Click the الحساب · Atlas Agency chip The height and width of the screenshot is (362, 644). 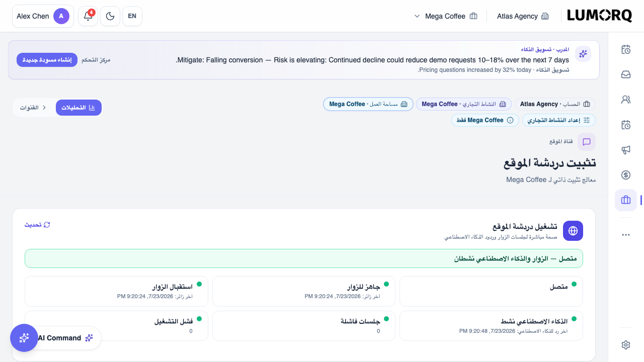(555, 104)
